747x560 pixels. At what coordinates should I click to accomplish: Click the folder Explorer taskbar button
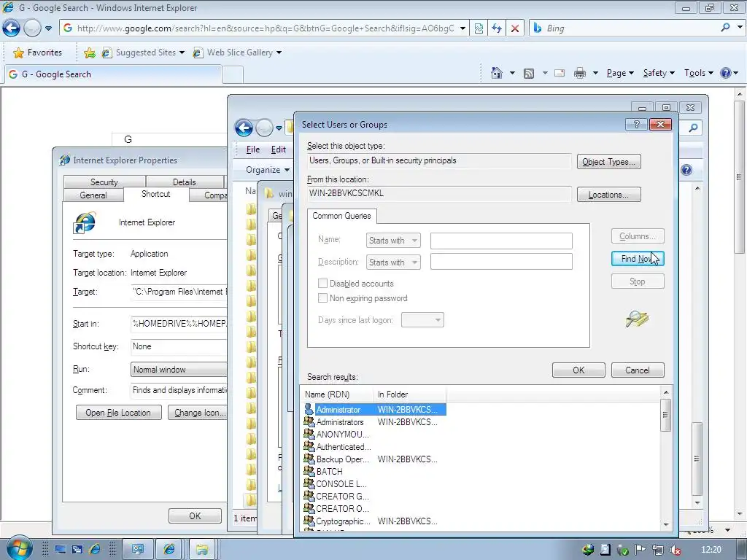203,550
